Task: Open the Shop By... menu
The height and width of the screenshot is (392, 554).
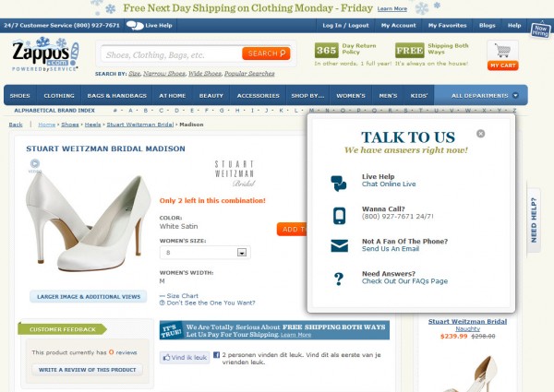Action: pyautogui.click(x=307, y=95)
